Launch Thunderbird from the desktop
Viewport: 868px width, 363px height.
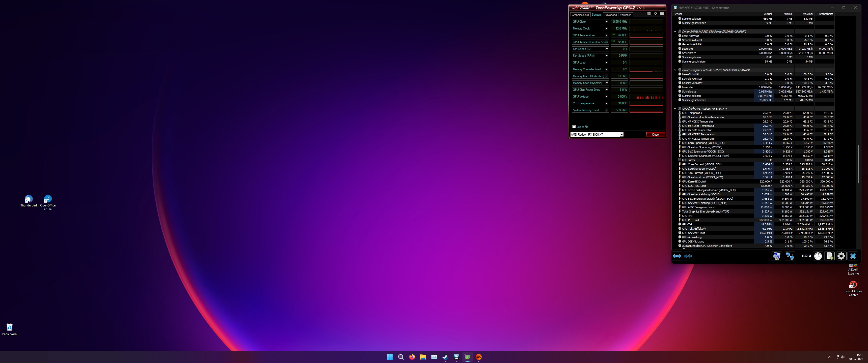coord(28,199)
